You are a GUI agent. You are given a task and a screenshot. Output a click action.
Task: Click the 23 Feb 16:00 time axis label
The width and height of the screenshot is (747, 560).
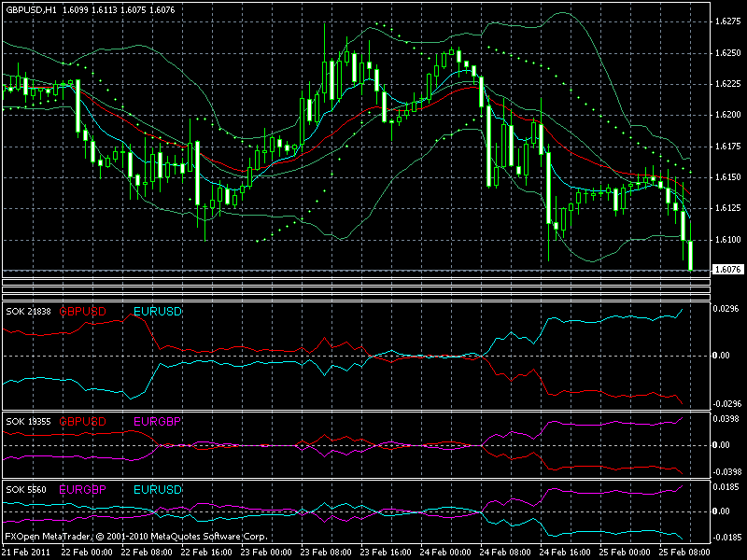coord(386,552)
